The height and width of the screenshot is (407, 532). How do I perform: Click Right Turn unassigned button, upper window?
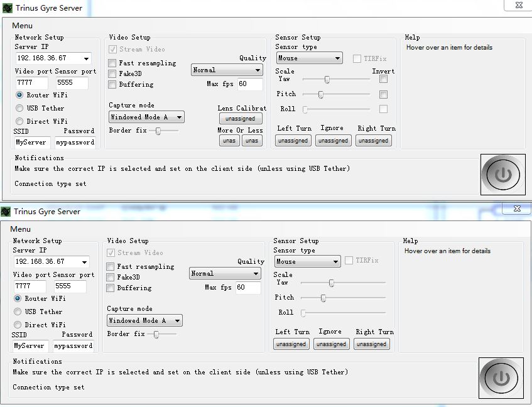tap(374, 141)
